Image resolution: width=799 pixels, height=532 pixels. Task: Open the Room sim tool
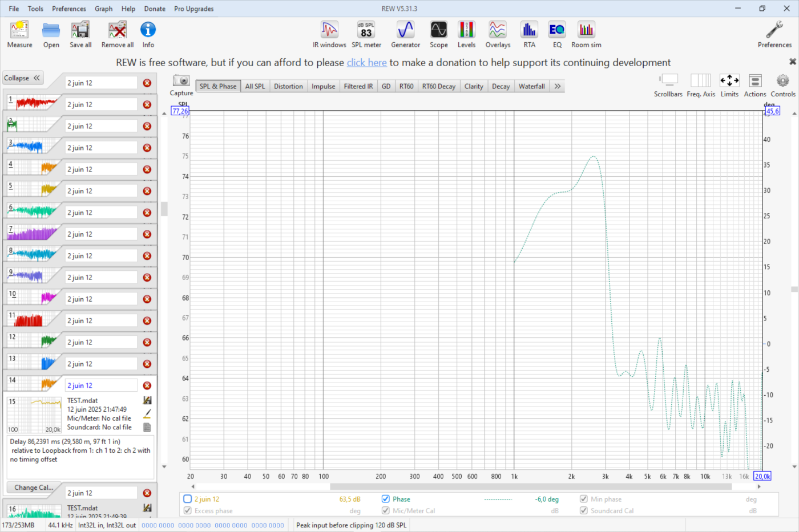pos(586,34)
